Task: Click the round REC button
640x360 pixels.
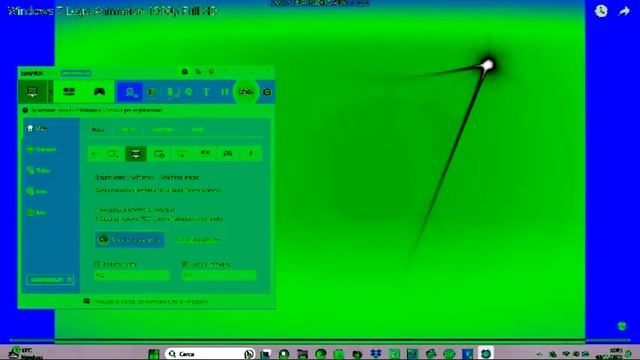Action: point(246,91)
